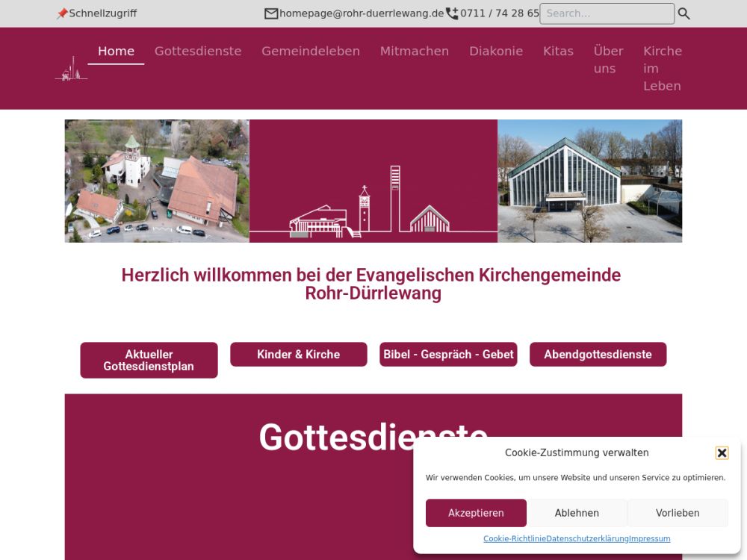Image resolution: width=747 pixels, height=560 pixels.
Task: Decline cookies with the Ablehnen button
Action: point(577,513)
